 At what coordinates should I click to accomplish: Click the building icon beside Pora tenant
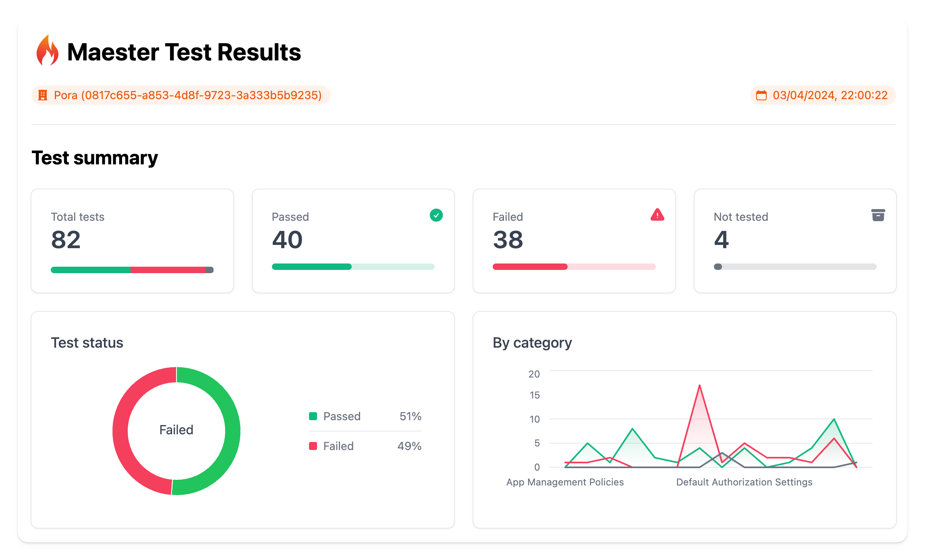[x=42, y=95]
